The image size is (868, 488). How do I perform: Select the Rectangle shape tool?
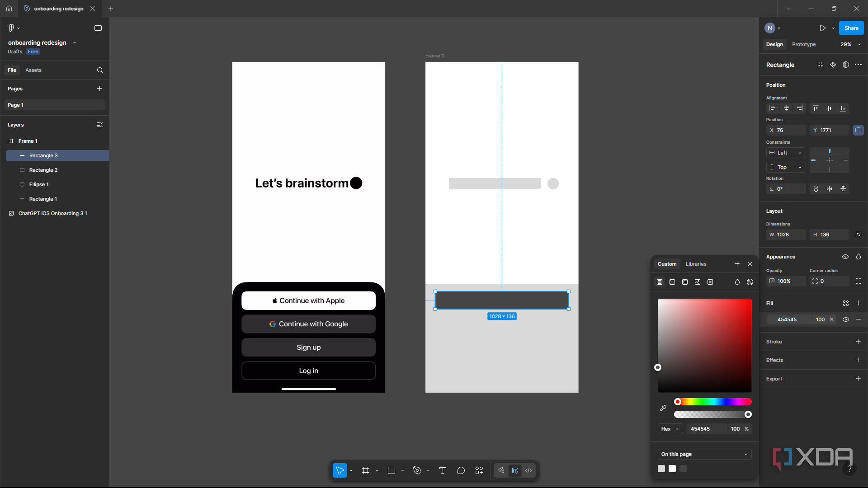pos(392,470)
